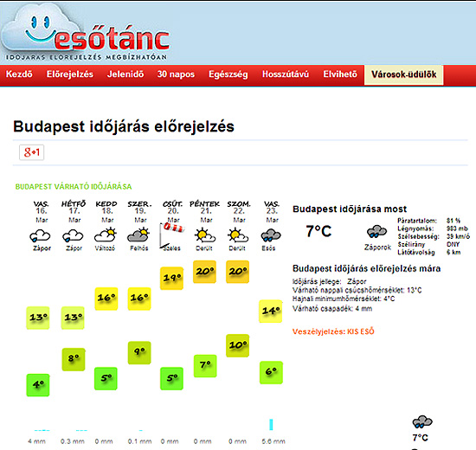Switch to the Városok-üdülők tab
This screenshot has height=450, width=476.
[x=404, y=74]
